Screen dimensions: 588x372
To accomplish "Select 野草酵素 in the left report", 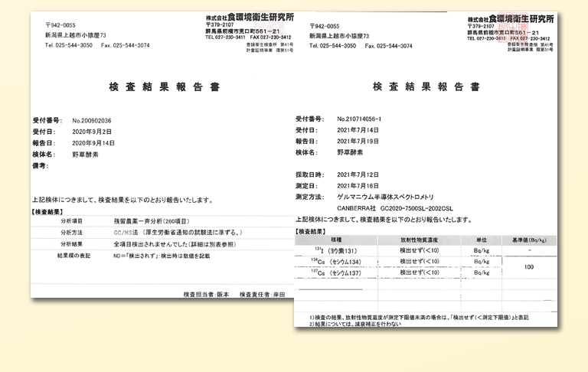I will pos(85,155).
